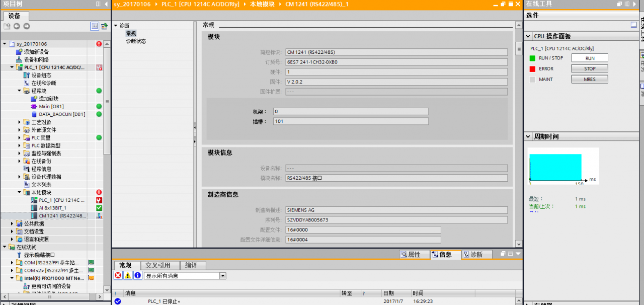
Task: Click the table overview icon atop the project tree
Action: pyautogui.click(x=94, y=26)
